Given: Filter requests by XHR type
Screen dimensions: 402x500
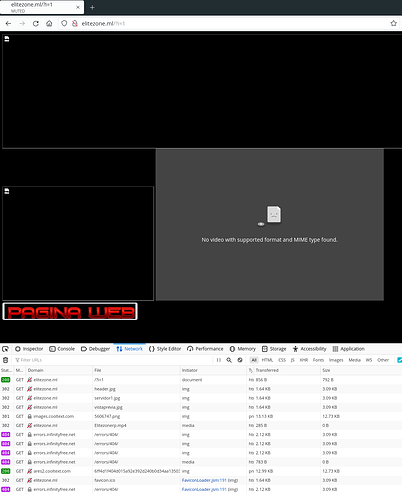Looking at the screenshot, I should coord(304,360).
